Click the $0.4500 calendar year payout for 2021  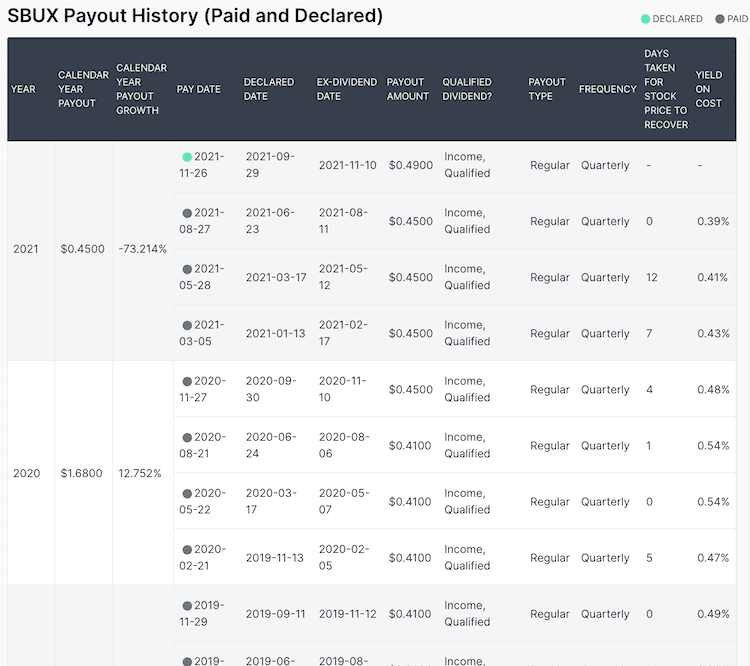tap(82, 249)
